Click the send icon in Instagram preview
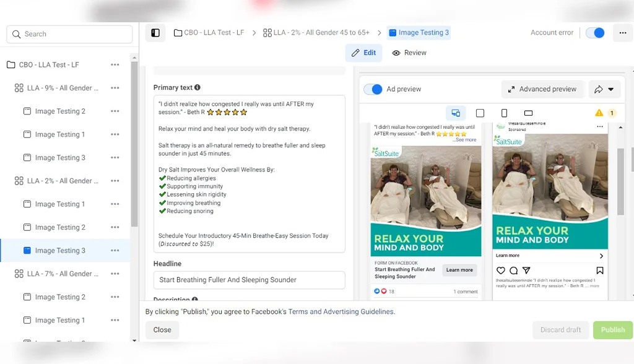634x364 pixels. point(526,270)
